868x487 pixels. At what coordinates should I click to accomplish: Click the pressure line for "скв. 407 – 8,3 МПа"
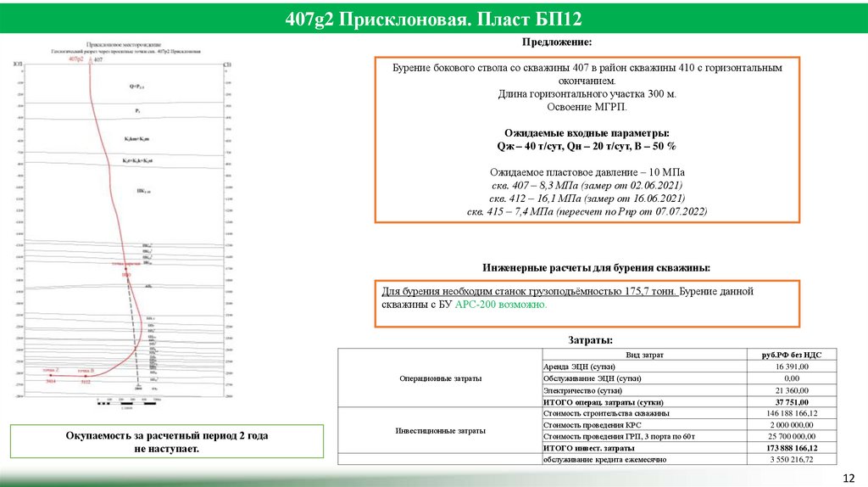click(x=587, y=186)
